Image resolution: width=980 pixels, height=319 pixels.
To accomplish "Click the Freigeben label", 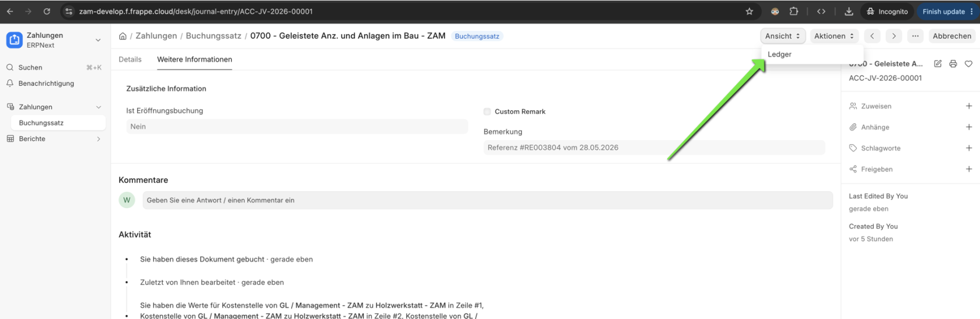I will tap(877, 169).
